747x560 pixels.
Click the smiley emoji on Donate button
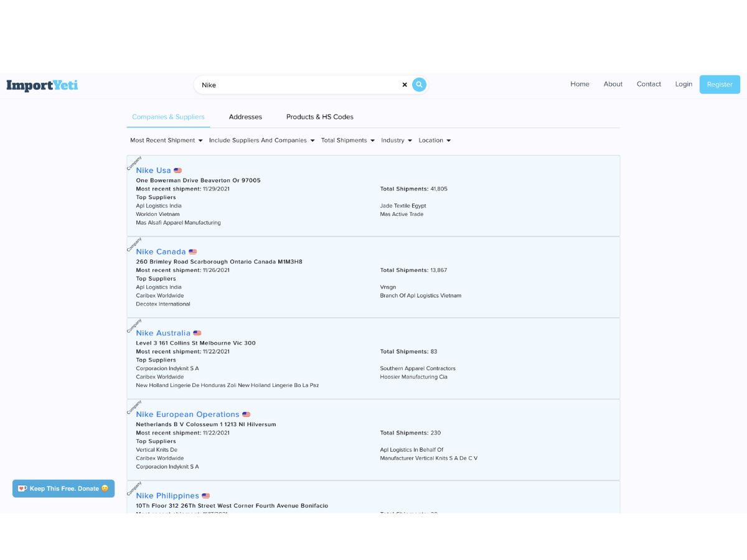point(105,488)
